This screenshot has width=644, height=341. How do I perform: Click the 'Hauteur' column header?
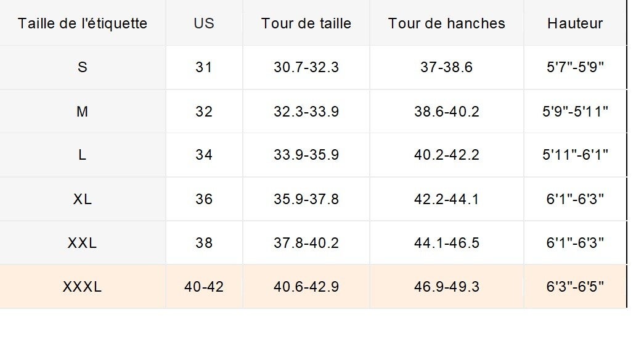click(575, 23)
